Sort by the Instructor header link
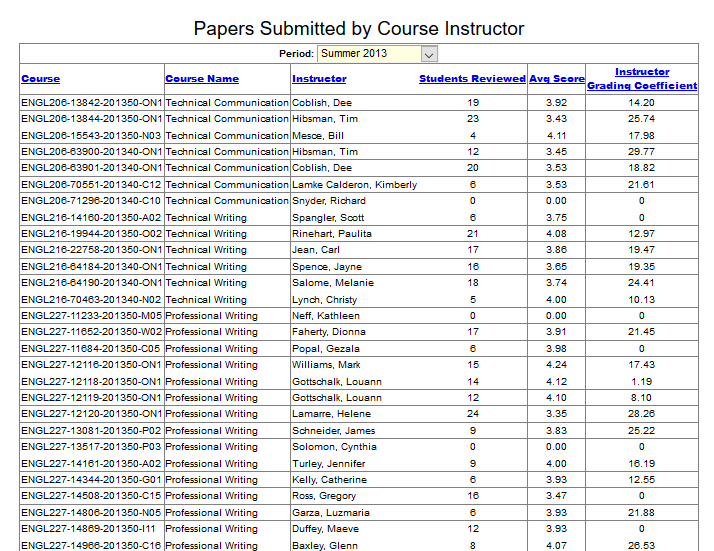The image size is (714, 551). (x=319, y=79)
